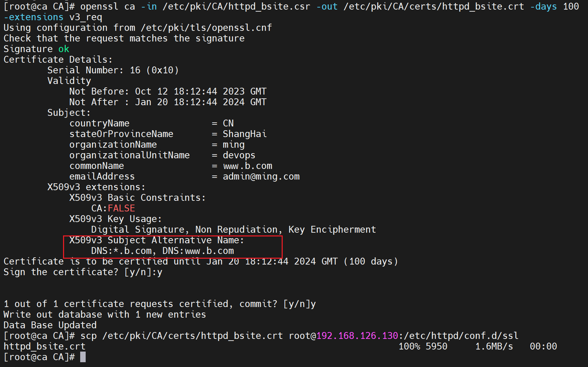
Task: Click the /etc/pki/tls/openssl.cnf config path
Action: click(206, 28)
